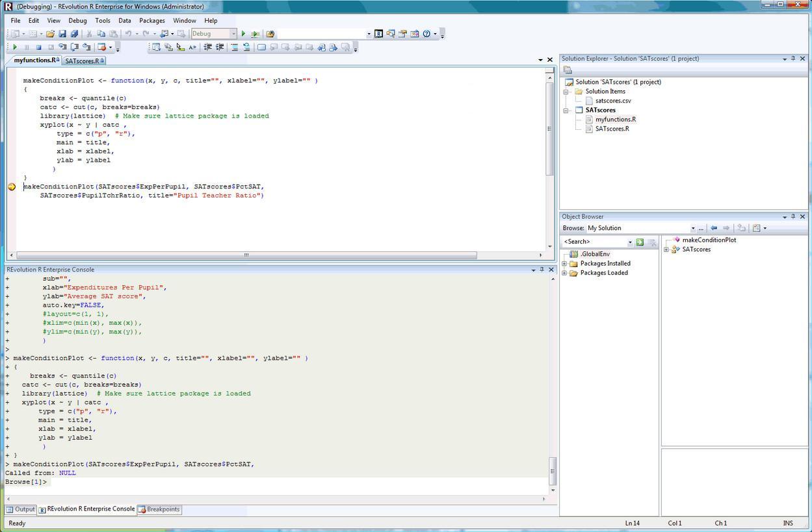Select the Step Into debugging icon
The image size is (812, 532).
tap(62, 46)
